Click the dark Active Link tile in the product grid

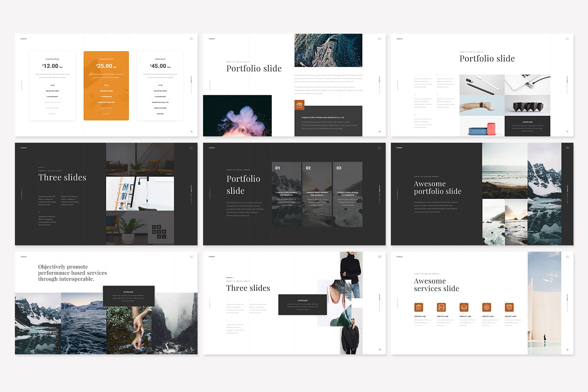[x=527, y=126]
